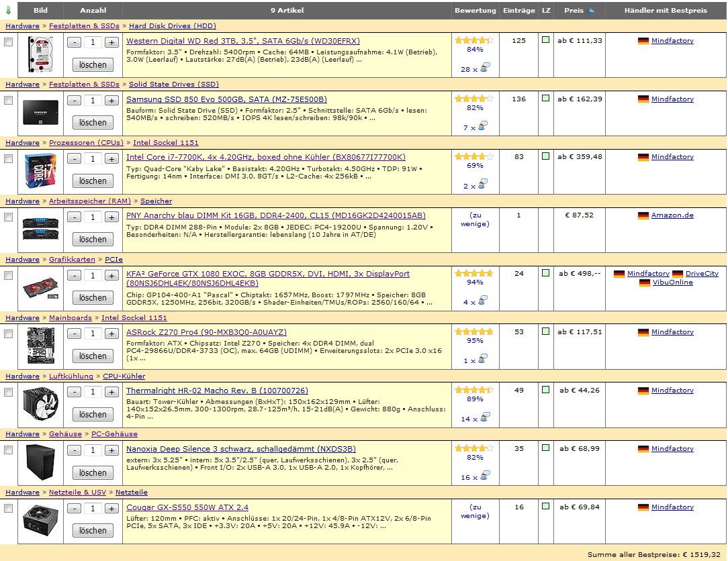728x561 pixels.
Task: Open the Hard Disk Drives (HDD) category link
Action: tap(172, 26)
